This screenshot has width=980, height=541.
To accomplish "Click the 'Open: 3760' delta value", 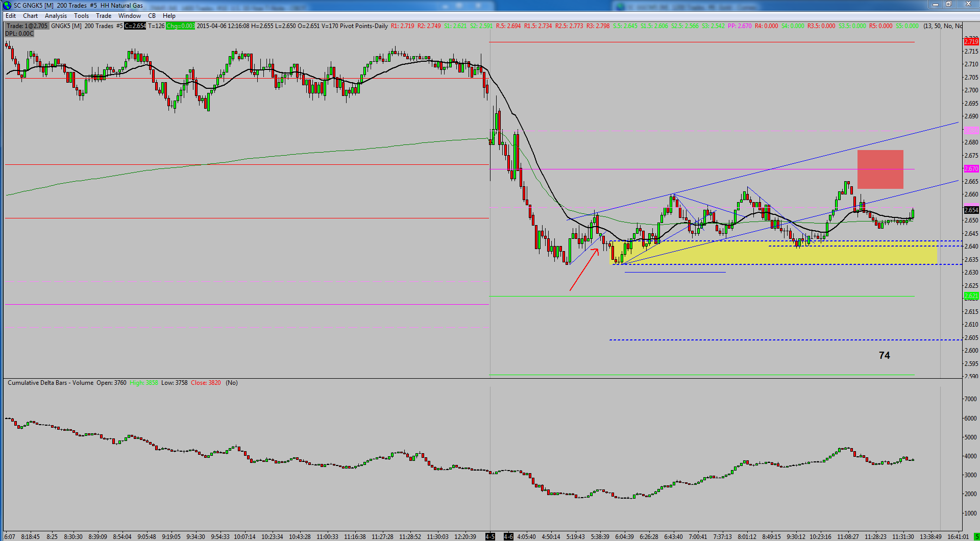I will pos(111,383).
